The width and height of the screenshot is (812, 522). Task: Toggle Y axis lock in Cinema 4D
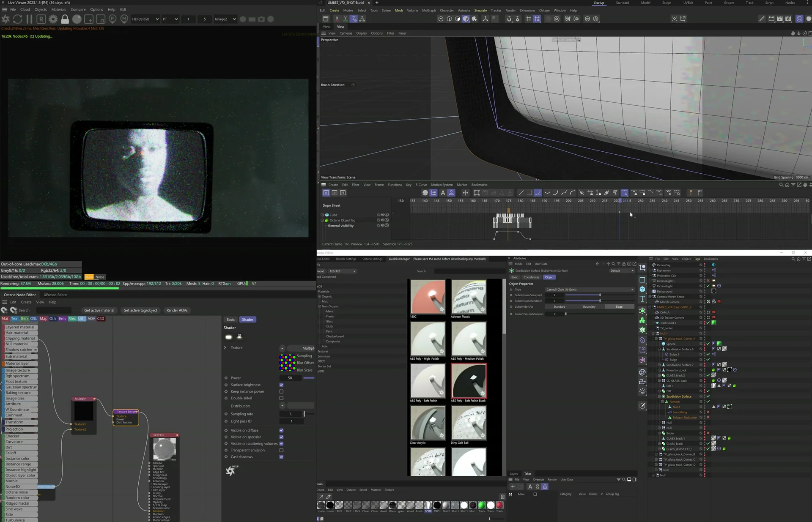click(x=346, y=19)
